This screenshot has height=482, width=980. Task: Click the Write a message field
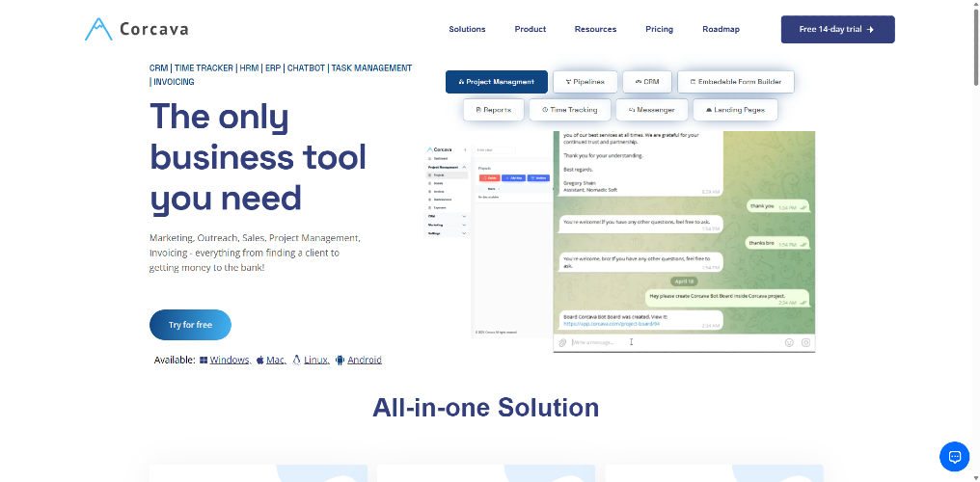click(x=675, y=342)
